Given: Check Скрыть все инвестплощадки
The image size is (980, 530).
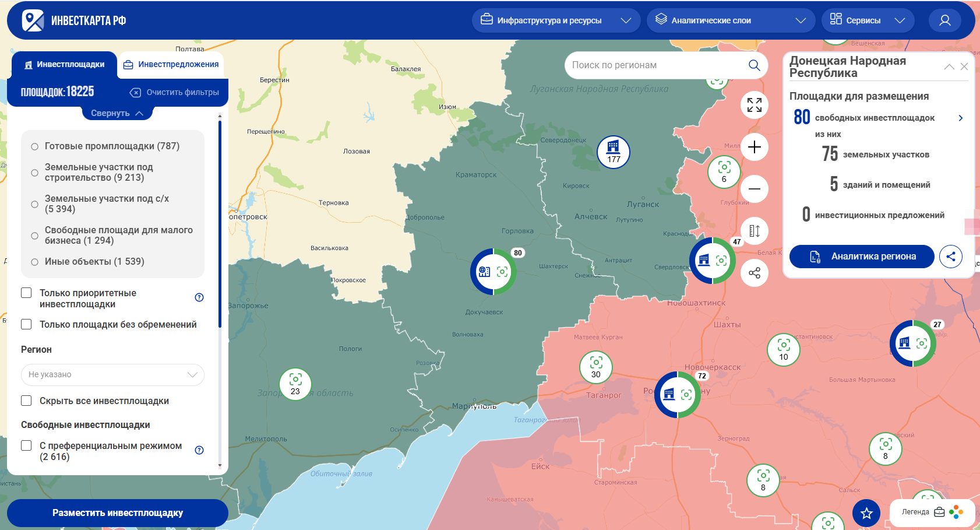Looking at the screenshot, I should (26, 401).
